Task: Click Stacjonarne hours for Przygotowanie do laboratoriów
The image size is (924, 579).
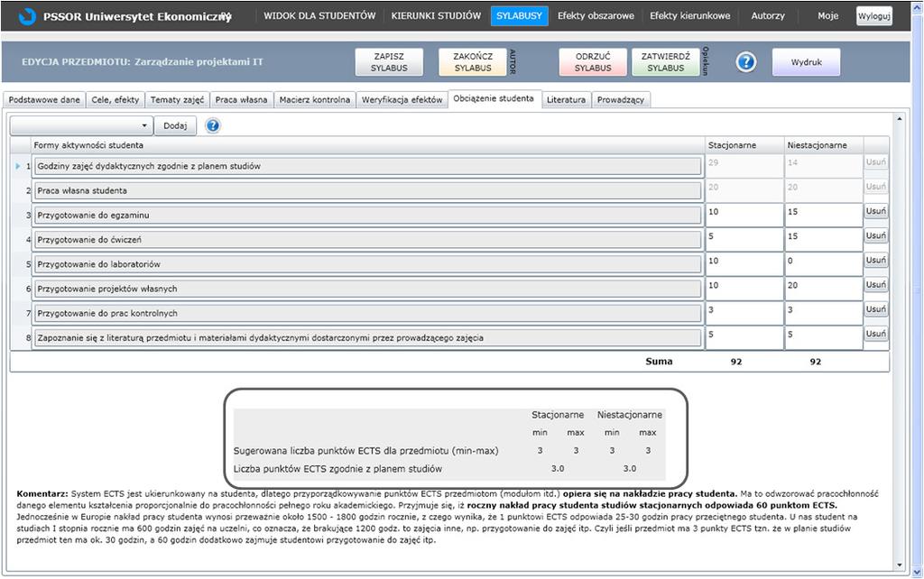Action: pos(744,264)
